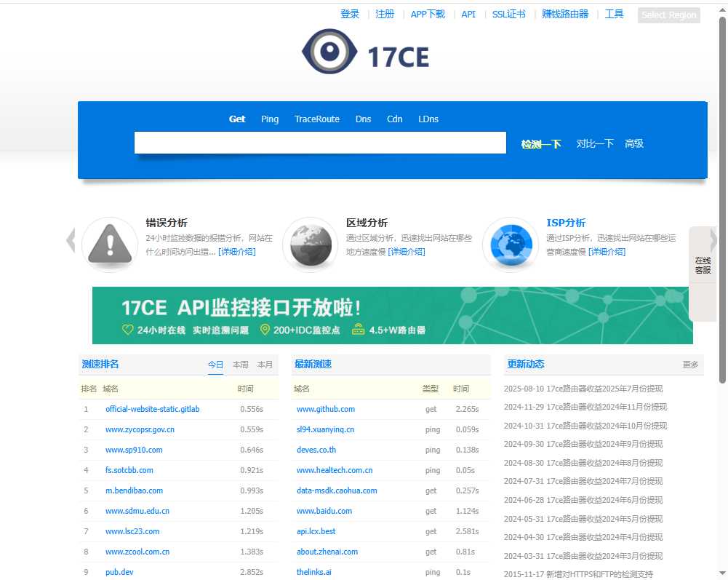Select the TraceRoute test mode
This screenshot has width=728, height=580.
tap(316, 119)
